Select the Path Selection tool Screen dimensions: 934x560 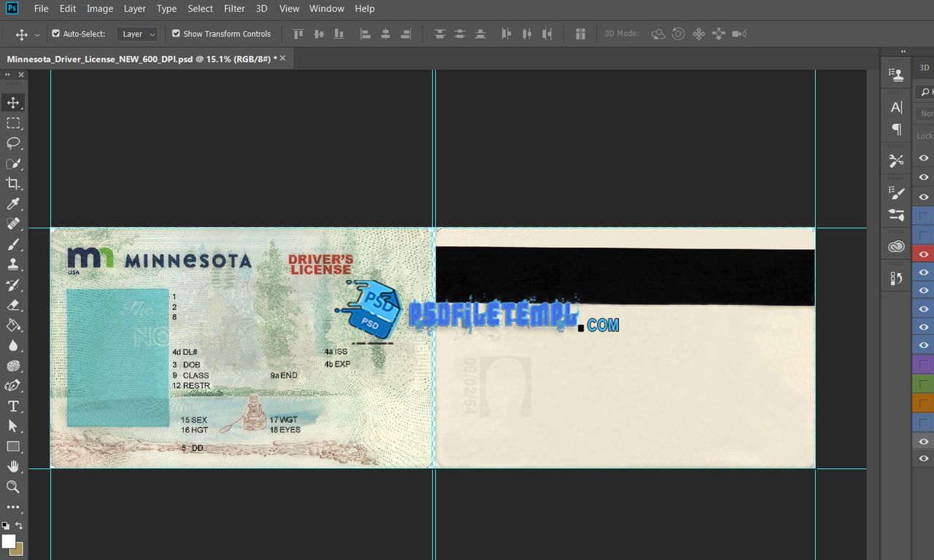(13, 426)
